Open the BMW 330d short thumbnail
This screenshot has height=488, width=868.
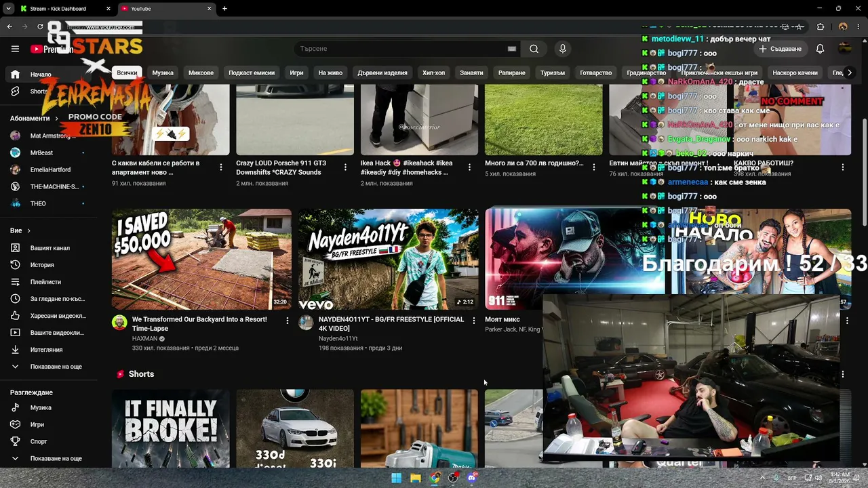click(295, 428)
